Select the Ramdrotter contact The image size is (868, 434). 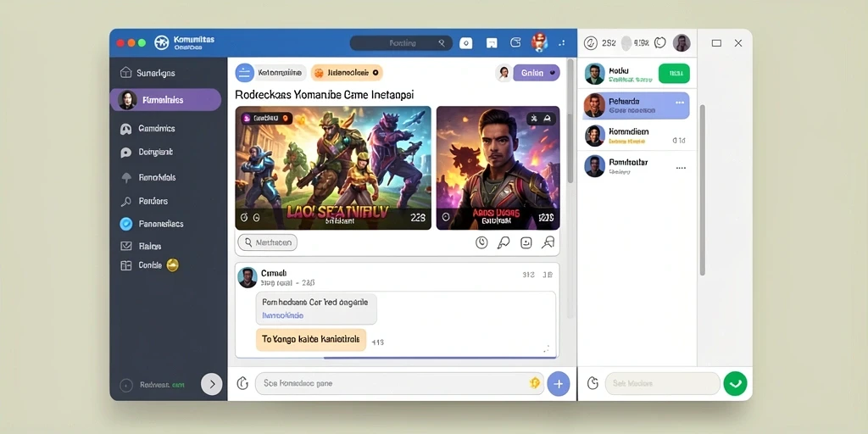(637, 165)
